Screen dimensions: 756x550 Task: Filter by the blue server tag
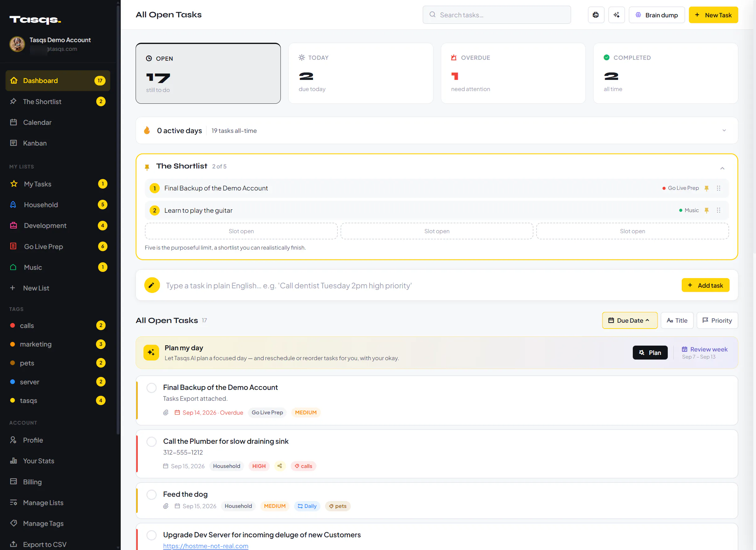pyautogui.click(x=58, y=382)
